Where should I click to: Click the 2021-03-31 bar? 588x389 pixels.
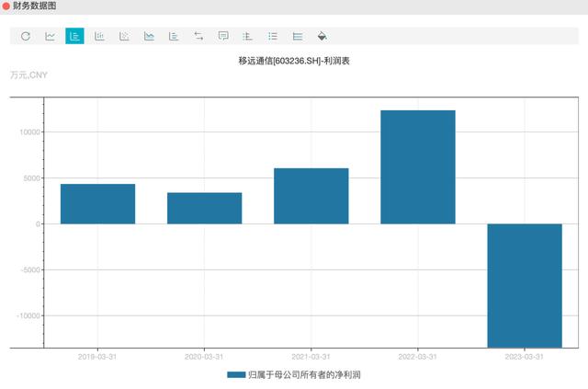(x=311, y=196)
